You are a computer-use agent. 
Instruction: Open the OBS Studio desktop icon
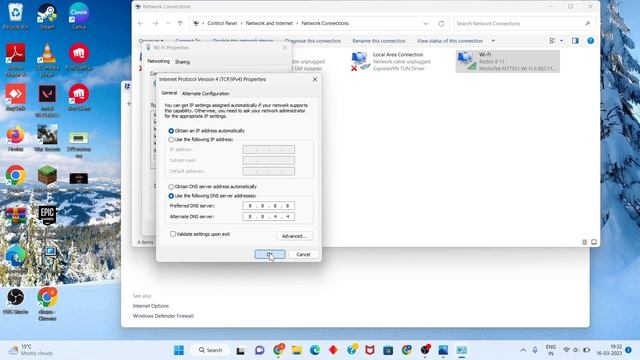tap(16, 301)
